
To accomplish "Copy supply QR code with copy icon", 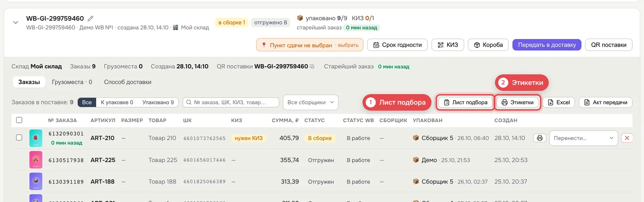I will (312, 67).
